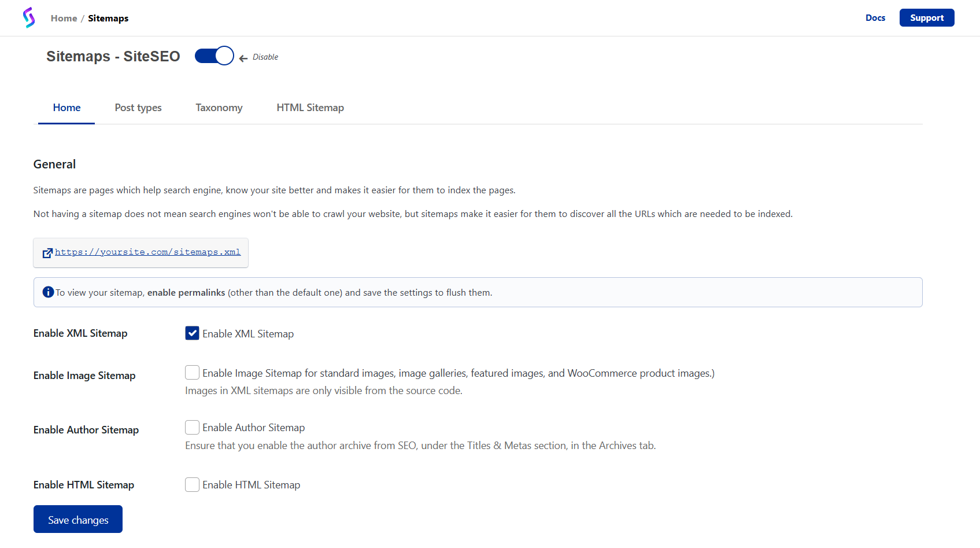Open the HTML Sitemap tab

tap(310, 108)
